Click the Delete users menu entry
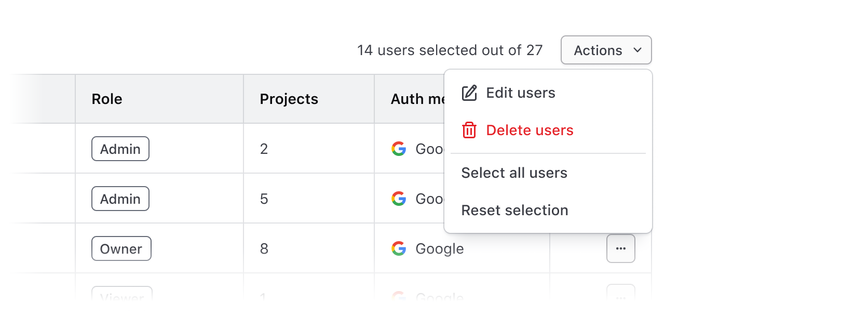Image resolution: width=868 pixels, height=315 pixels. coord(530,130)
